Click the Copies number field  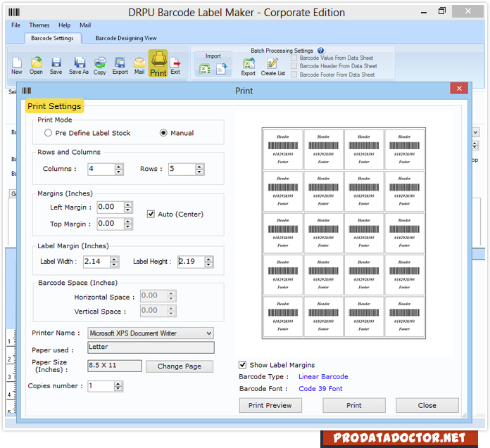101,387
